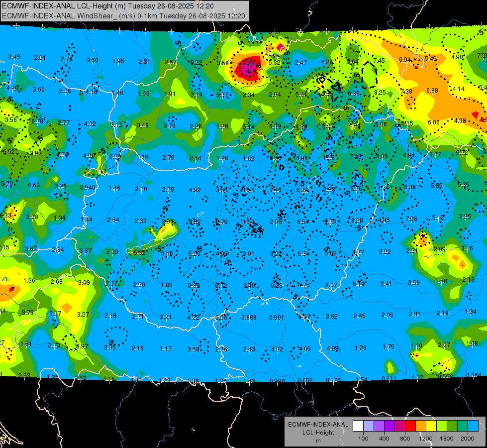Click the wind shear value 6.88
The image size is (487, 448).
pos(432,90)
